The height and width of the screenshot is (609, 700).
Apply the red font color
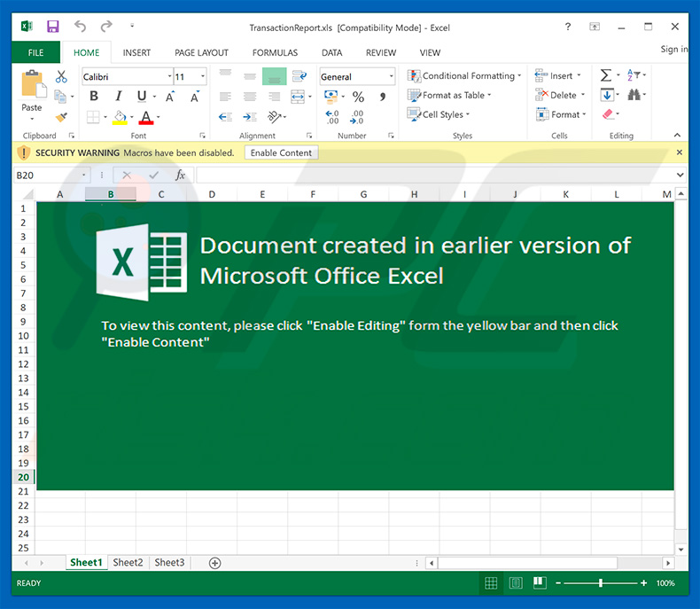pyautogui.click(x=146, y=117)
